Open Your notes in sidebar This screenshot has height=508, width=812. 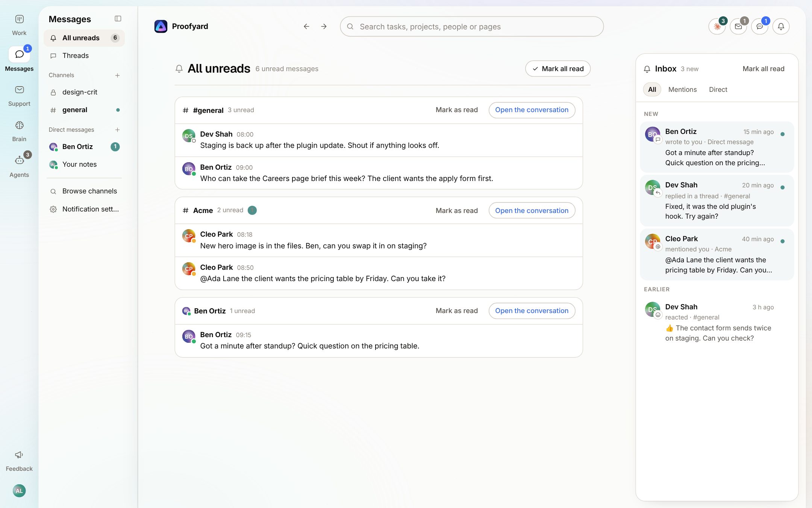pyautogui.click(x=84, y=164)
